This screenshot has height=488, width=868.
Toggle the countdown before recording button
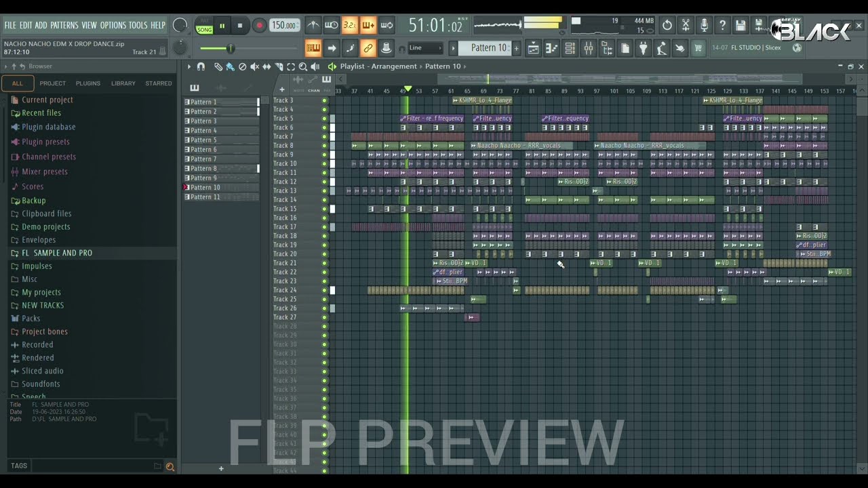pos(349,25)
